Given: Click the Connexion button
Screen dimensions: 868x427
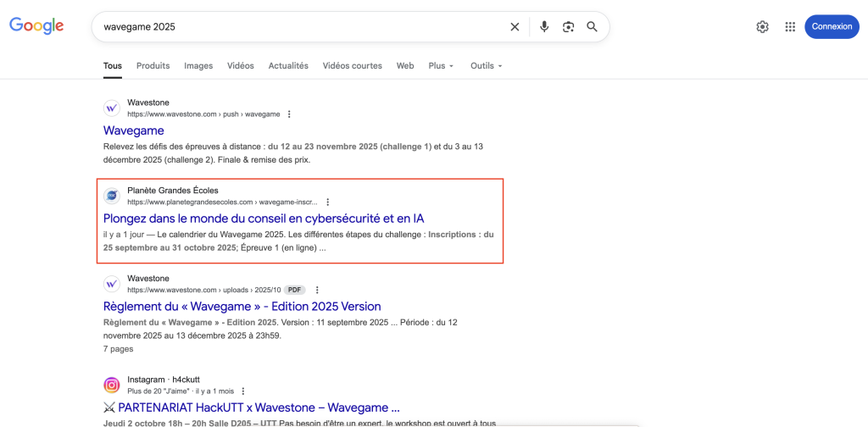Looking at the screenshot, I should point(831,26).
